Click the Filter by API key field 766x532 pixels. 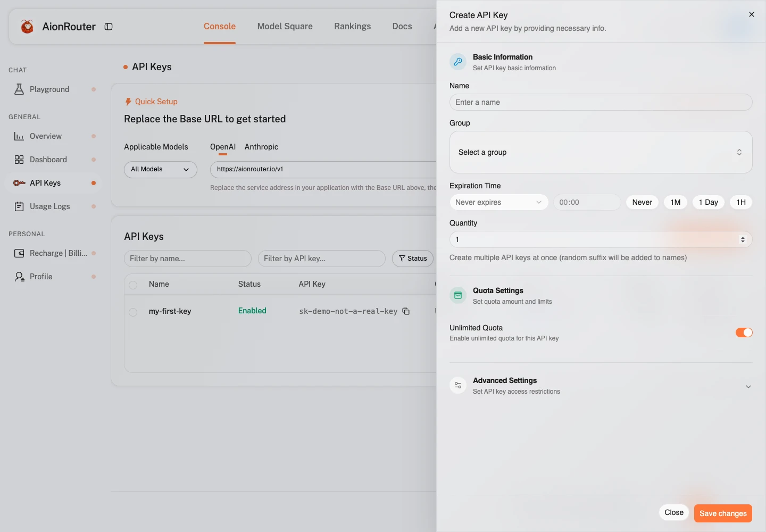(x=321, y=259)
